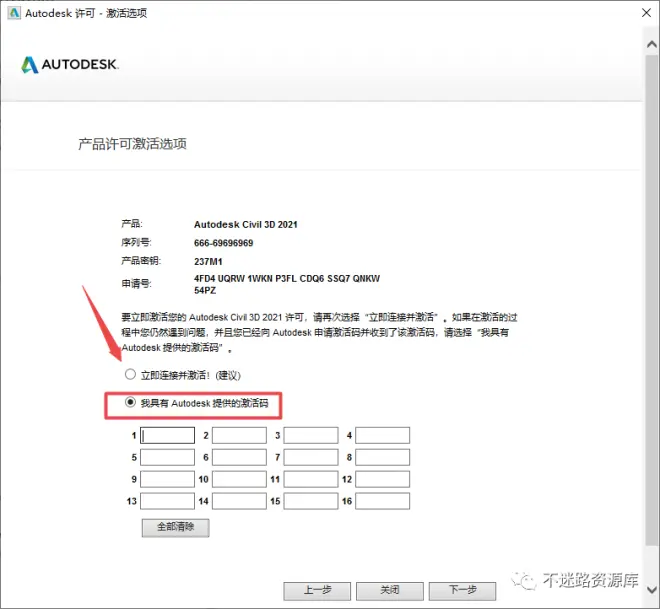Image resolution: width=660 pixels, height=609 pixels.
Task: Select radio button 我具有 Autodesk 提供的激活码
Action: click(130, 402)
